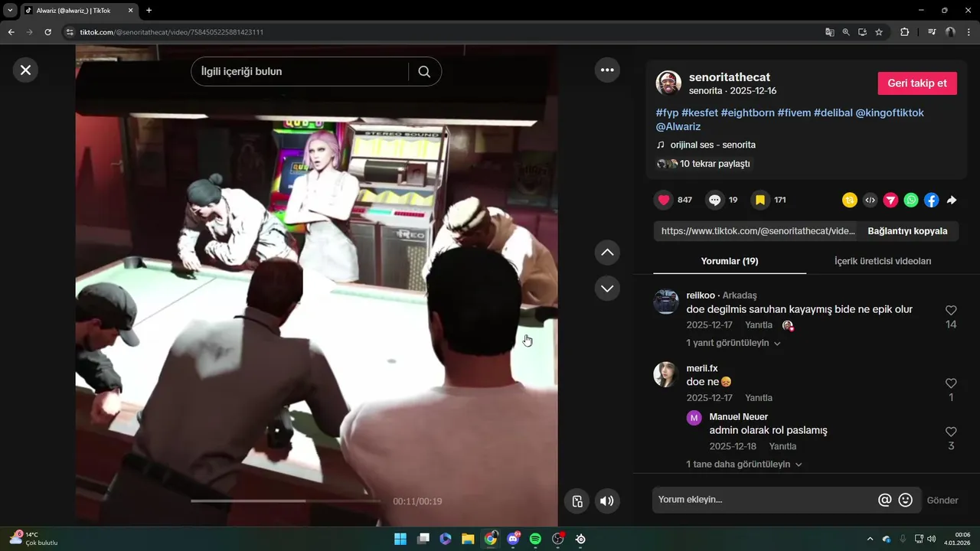The width and height of the screenshot is (980, 551).
Task: Like Manuel Neuer's reply
Action: click(951, 432)
